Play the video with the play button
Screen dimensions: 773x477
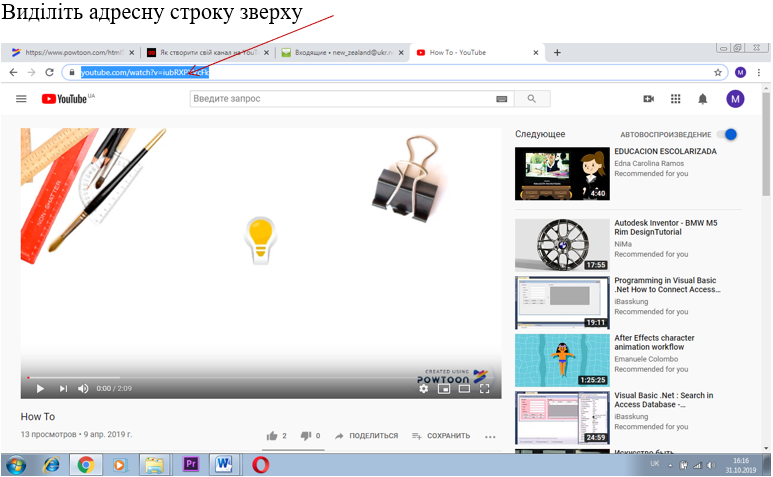(x=40, y=389)
